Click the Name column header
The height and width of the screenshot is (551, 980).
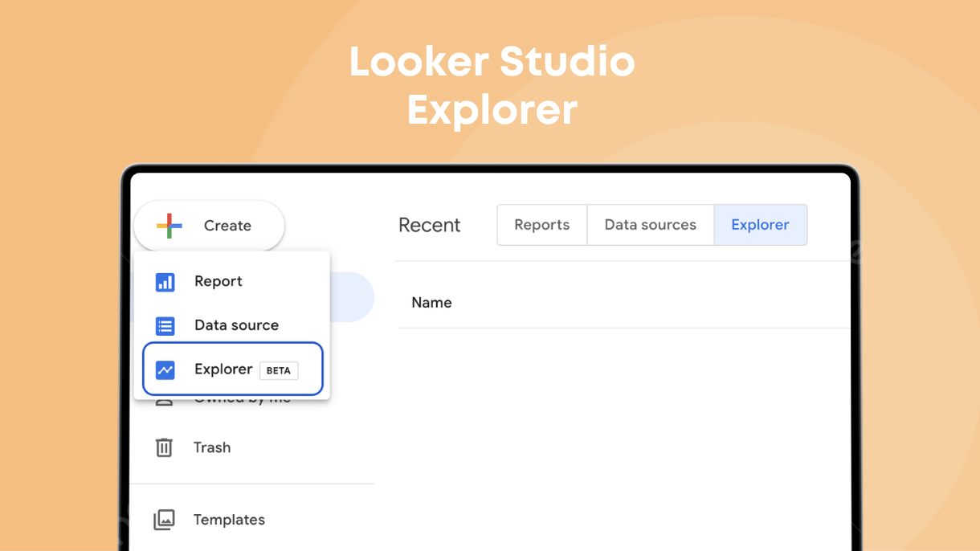click(431, 303)
